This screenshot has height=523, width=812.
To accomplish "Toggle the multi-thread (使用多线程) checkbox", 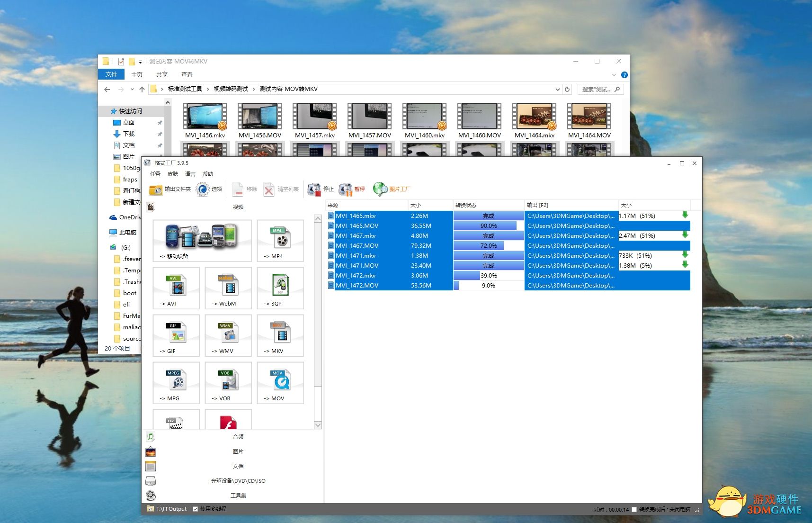I will (x=196, y=509).
